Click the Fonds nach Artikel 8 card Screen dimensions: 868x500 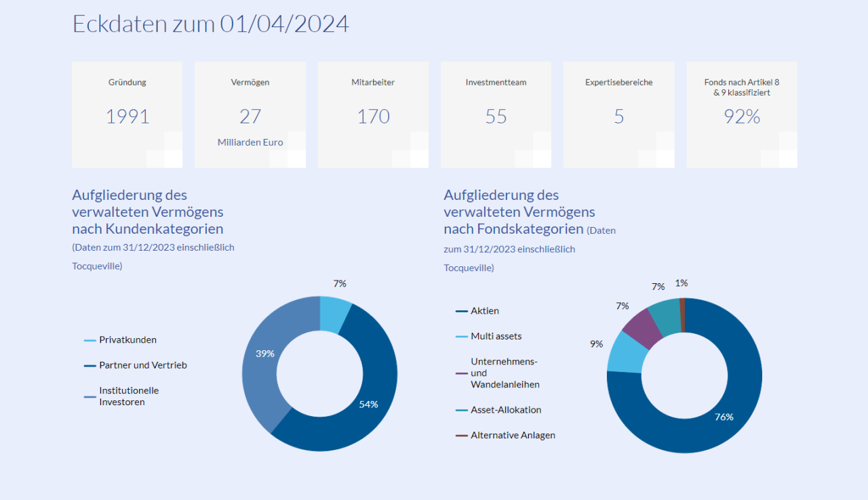pyautogui.click(x=741, y=114)
